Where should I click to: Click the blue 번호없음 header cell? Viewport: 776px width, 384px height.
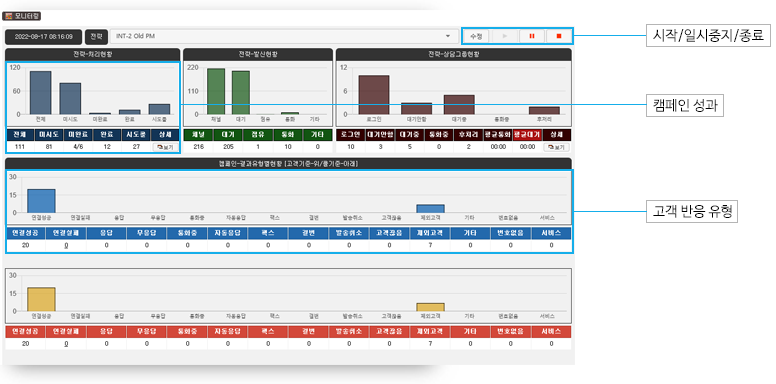(511, 233)
